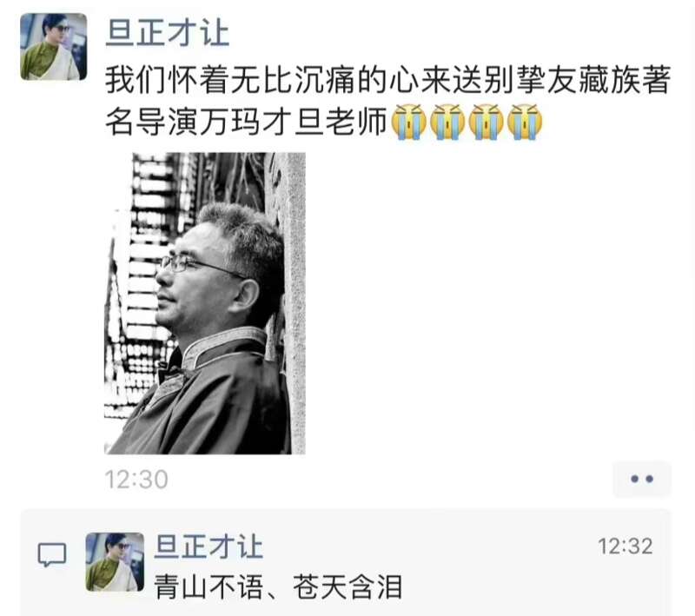
Task: Tap the words 送别挚友 in the post
Action: pos(499,80)
